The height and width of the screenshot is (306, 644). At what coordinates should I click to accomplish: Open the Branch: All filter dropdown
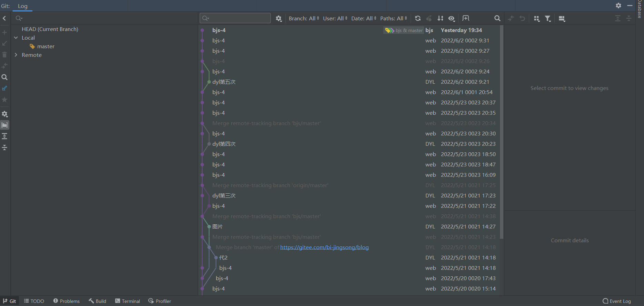point(304,18)
